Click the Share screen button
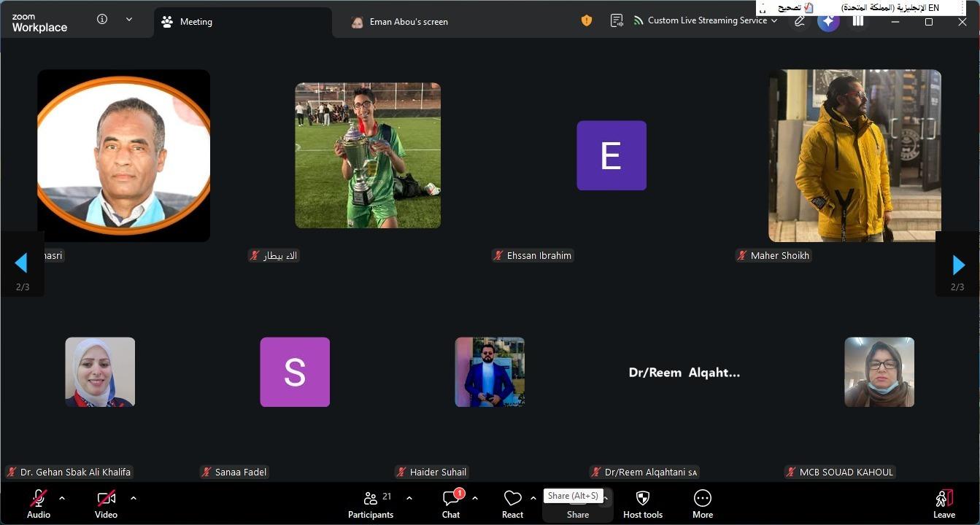 [577, 508]
